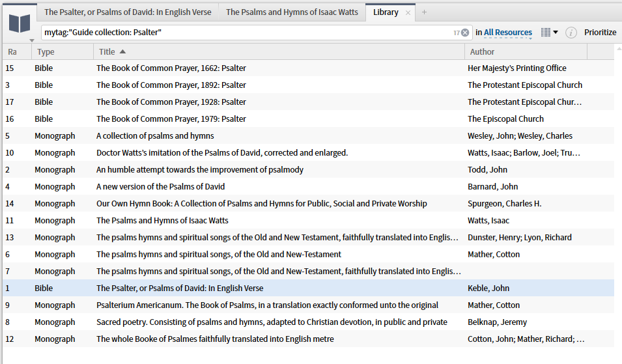Switch to Psalter, or Psalms of David tab
The height and width of the screenshot is (364, 622).
point(127,12)
